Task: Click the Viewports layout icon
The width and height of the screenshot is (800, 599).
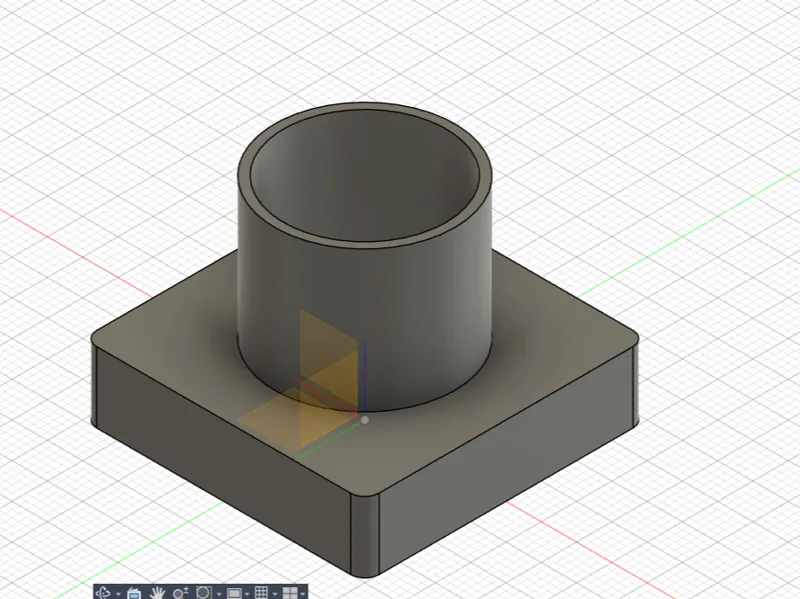Action: pyautogui.click(x=290, y=593)
